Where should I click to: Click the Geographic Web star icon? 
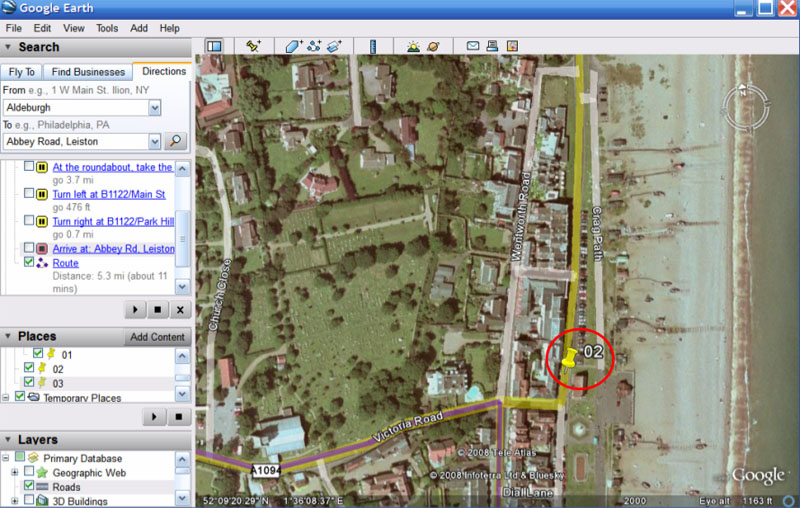click(42, 472)
